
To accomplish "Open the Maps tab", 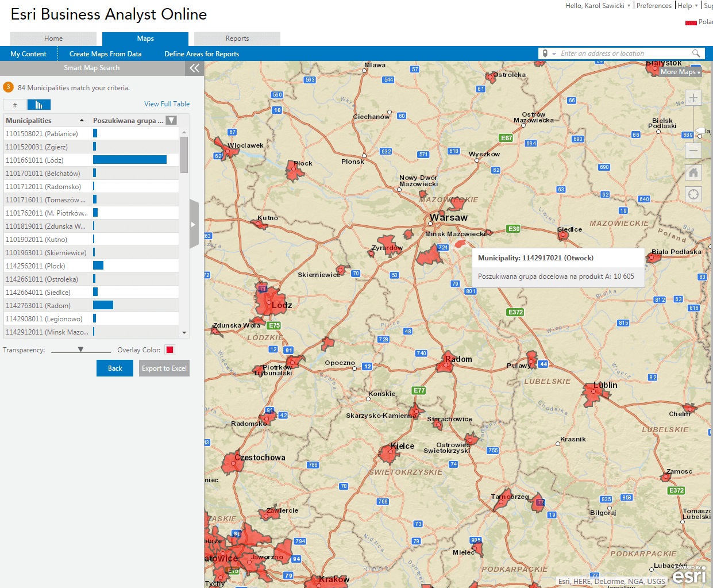I will click(x=145, y=39).
